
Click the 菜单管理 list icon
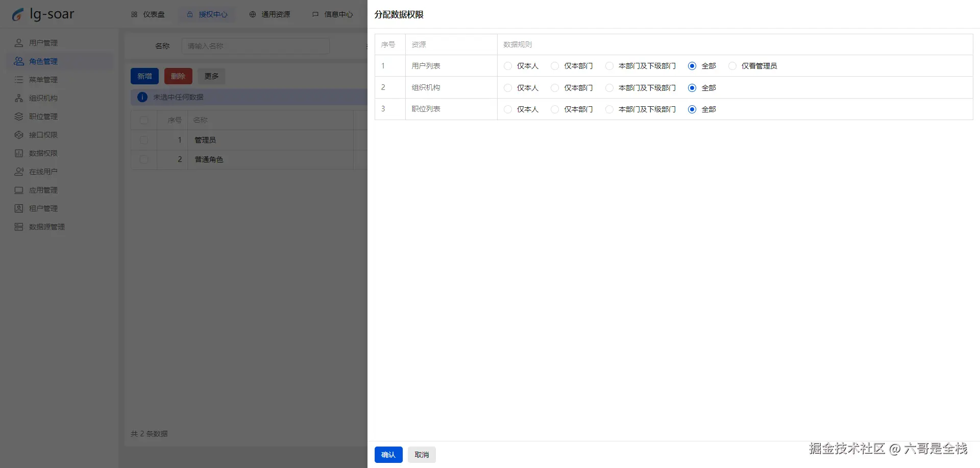[19, 80]
